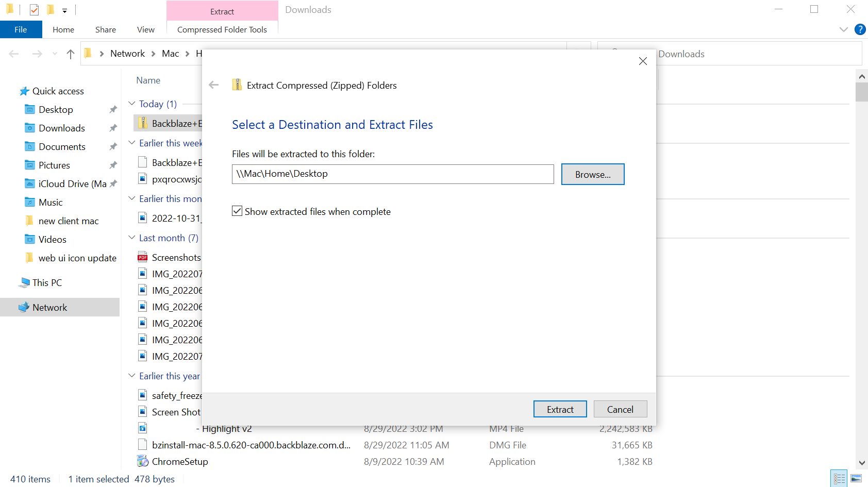Open the recent locations dropdown arrow
Viewport: 868px width, 487px height.
[x=55, y=54]
